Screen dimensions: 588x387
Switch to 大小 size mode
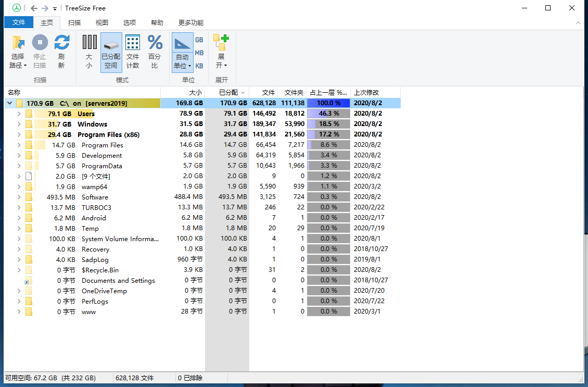tap(90, 52)
